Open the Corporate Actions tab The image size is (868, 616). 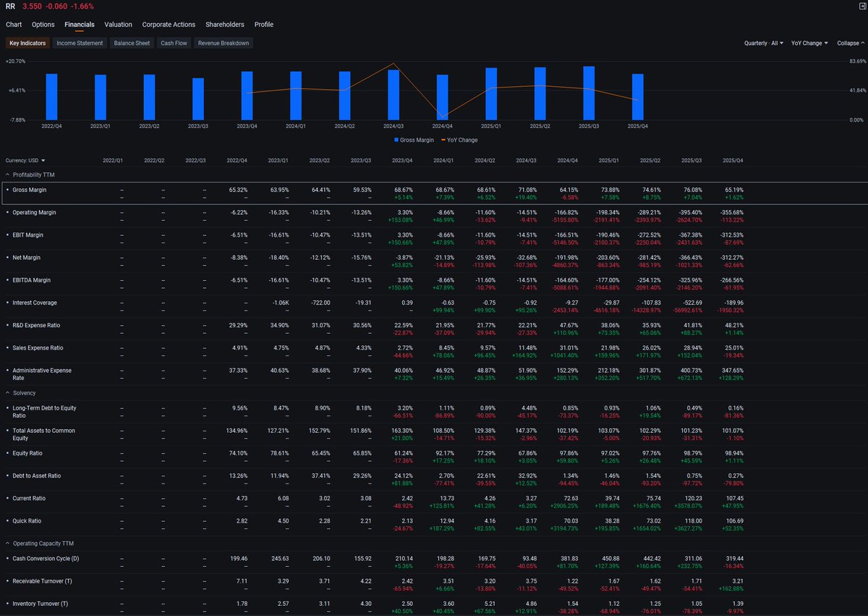coord(169,25)
